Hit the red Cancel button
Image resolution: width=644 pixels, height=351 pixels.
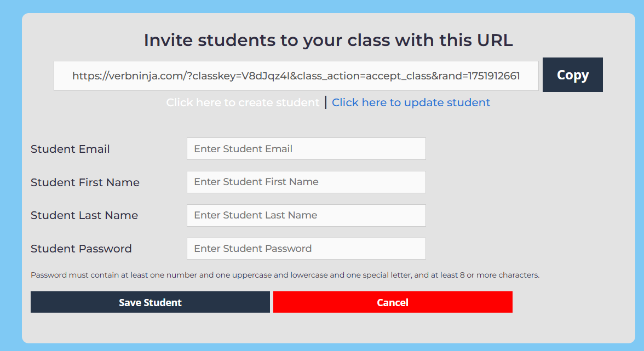point(393,302)
